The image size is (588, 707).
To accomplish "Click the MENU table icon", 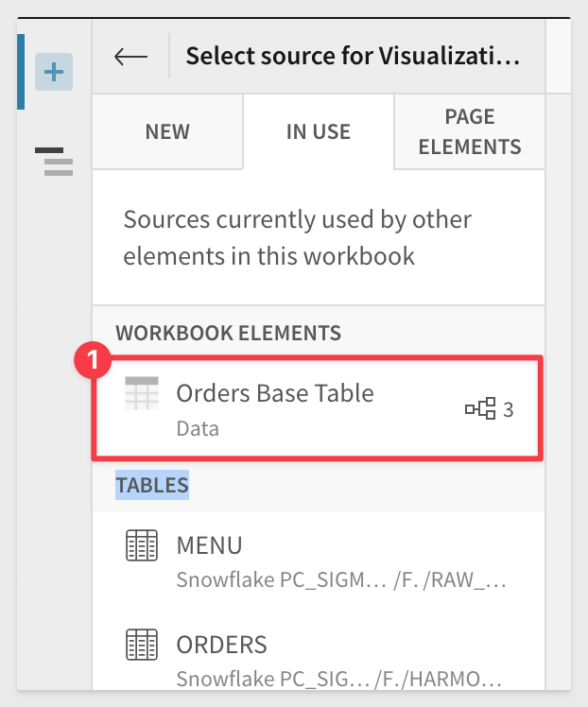I will [142, 545].
